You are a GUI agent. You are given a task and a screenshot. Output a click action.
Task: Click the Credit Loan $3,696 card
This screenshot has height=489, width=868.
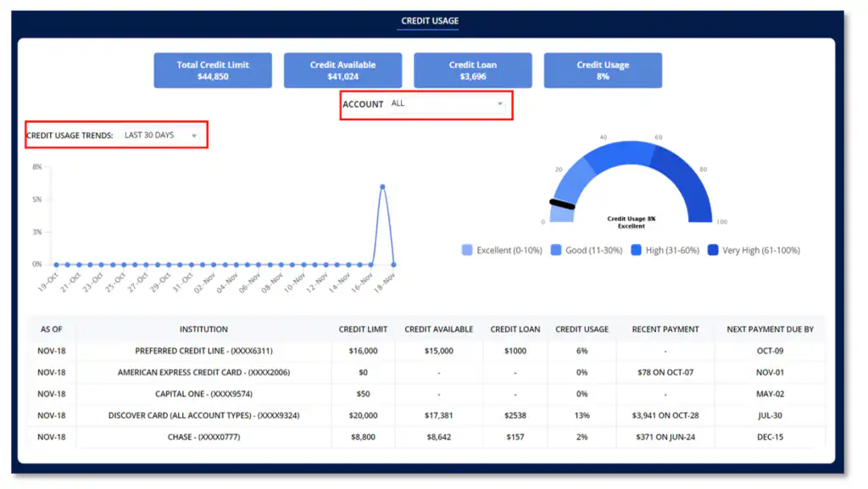tap(472, 69)
